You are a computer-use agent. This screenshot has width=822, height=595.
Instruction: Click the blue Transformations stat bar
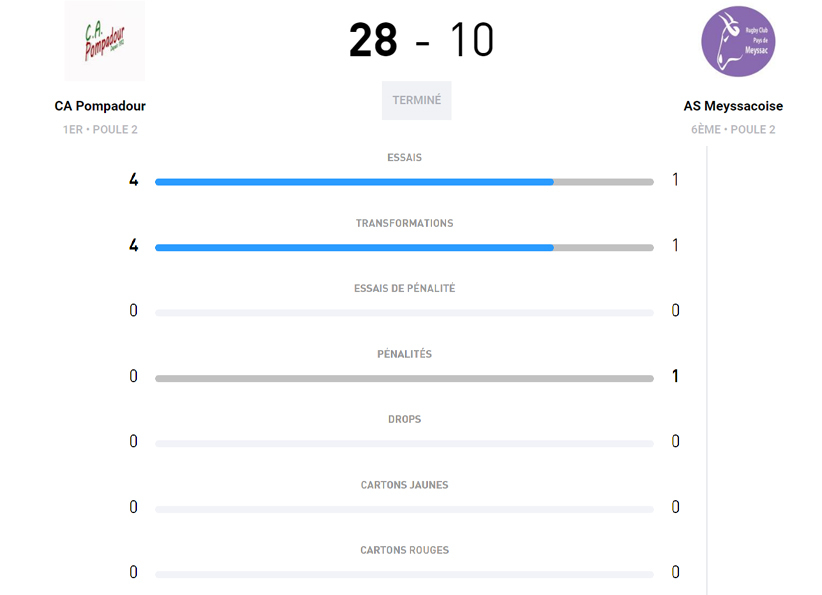click(354, 247)
